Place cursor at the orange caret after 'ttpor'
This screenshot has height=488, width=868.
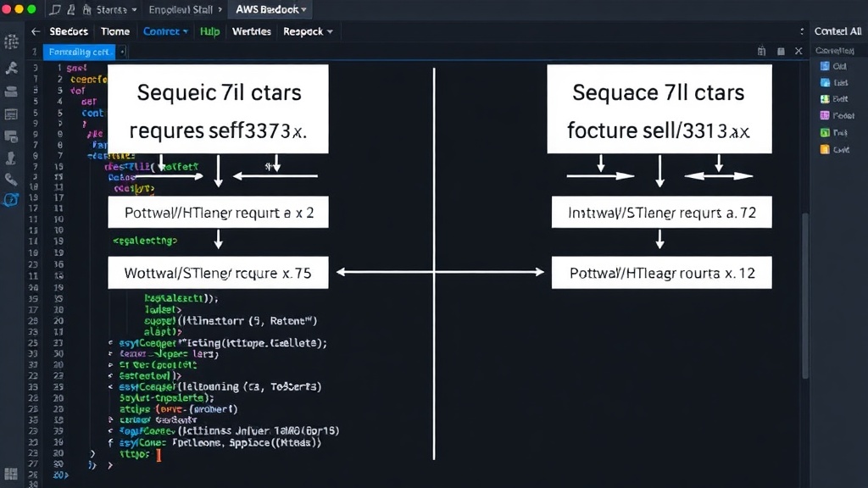159,455
